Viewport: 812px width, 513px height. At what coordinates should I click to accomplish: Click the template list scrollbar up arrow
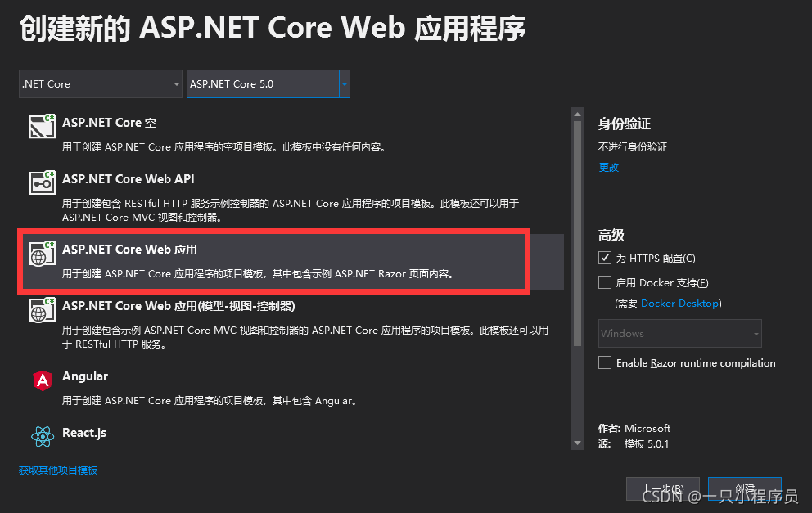tap(577, 115)
